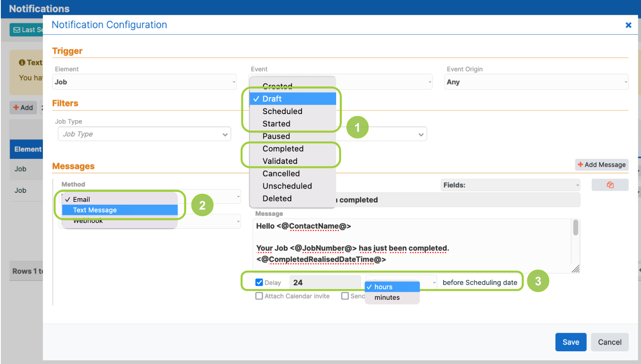Click the plus icon in Add Message
Viewport: 641px width, 364px height.
pyautogui.click(x=580, y=164)
